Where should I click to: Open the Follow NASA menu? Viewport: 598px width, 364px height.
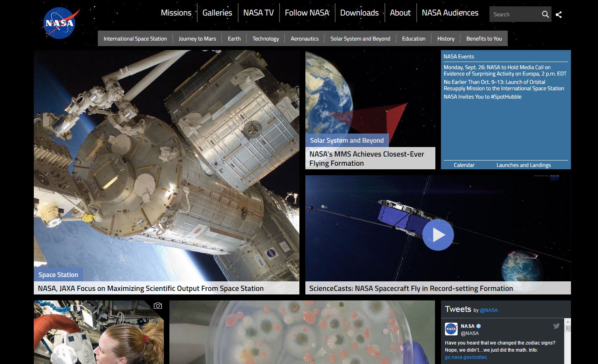(x=307, y=13)
